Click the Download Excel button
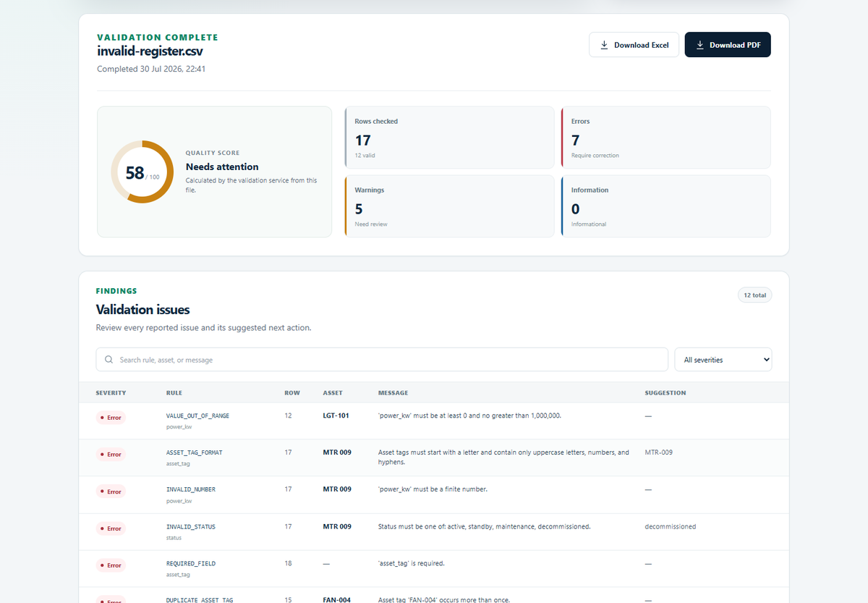 click(634, 45)
